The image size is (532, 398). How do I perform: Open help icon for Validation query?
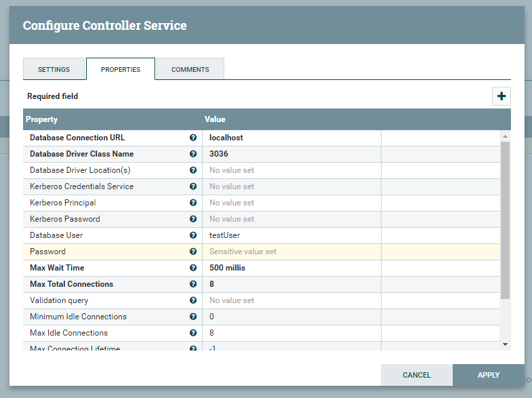[x=193, y=300]
